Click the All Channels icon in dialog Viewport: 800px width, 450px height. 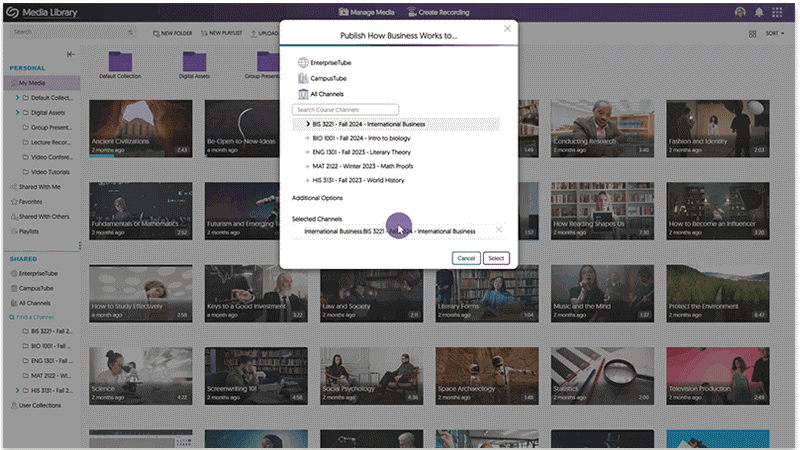303,94
